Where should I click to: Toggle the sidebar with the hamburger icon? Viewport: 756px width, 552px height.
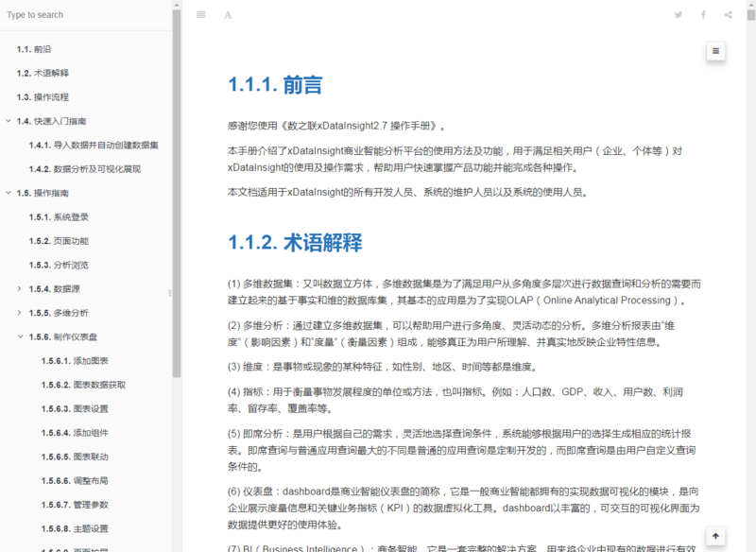(x=201, y=15)
